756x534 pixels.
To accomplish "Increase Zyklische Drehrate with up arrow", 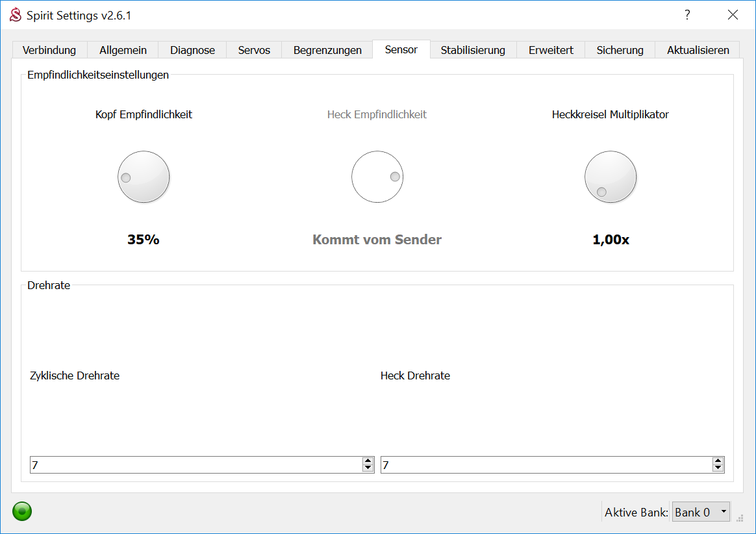I will point(368,461).
